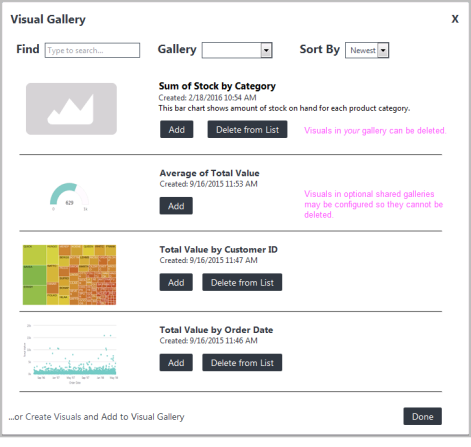Add Sum of Stock by Category visual
471x447 pixels.
(177, 129)
